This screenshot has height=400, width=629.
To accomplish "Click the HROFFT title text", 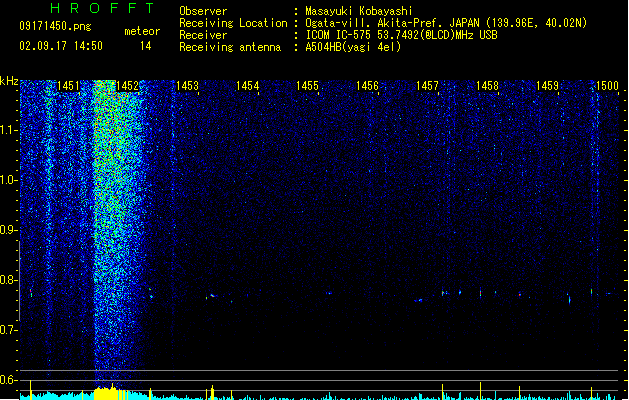I will point(102,8).
